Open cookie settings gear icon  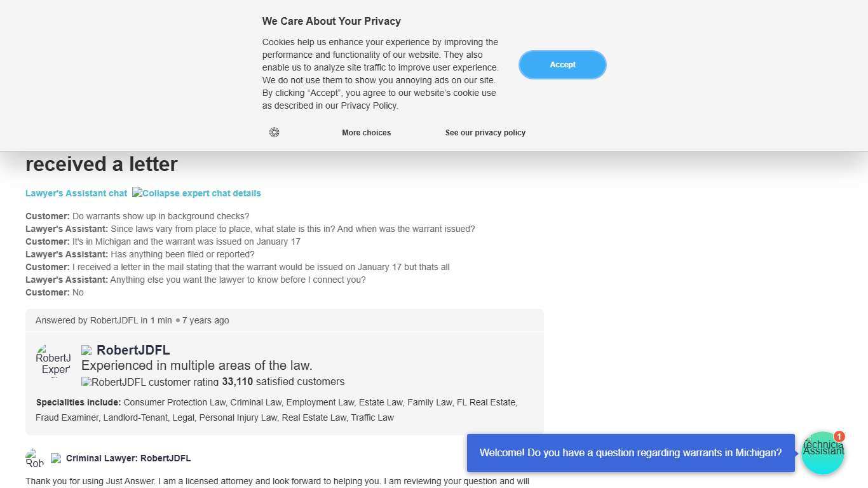tap(275, 132)
